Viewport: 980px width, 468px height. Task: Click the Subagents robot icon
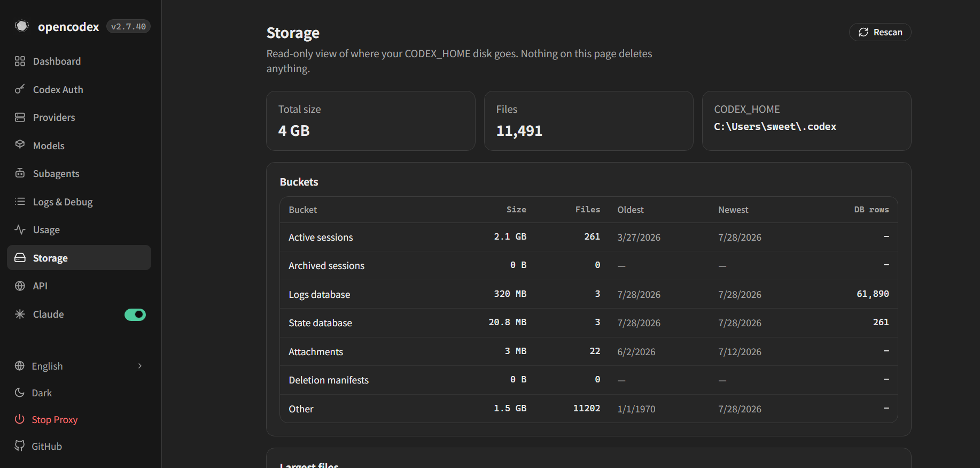(x=20, y=173)
